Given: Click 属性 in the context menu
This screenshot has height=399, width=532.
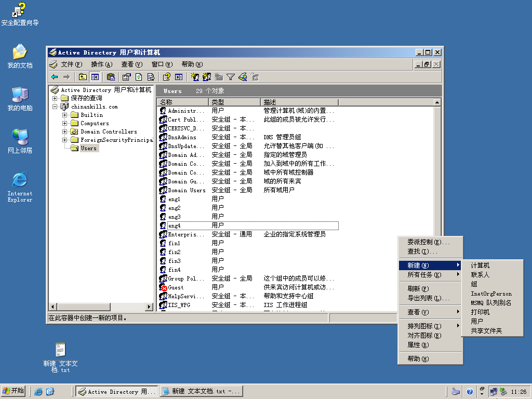Looking at the screenshot, I should click(430, 345).
